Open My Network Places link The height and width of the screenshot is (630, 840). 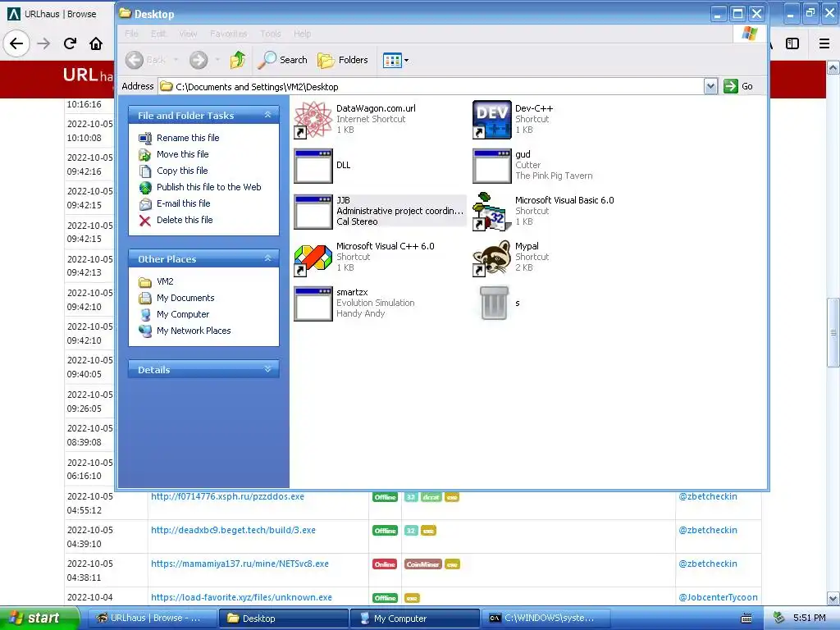click(185, 331)
